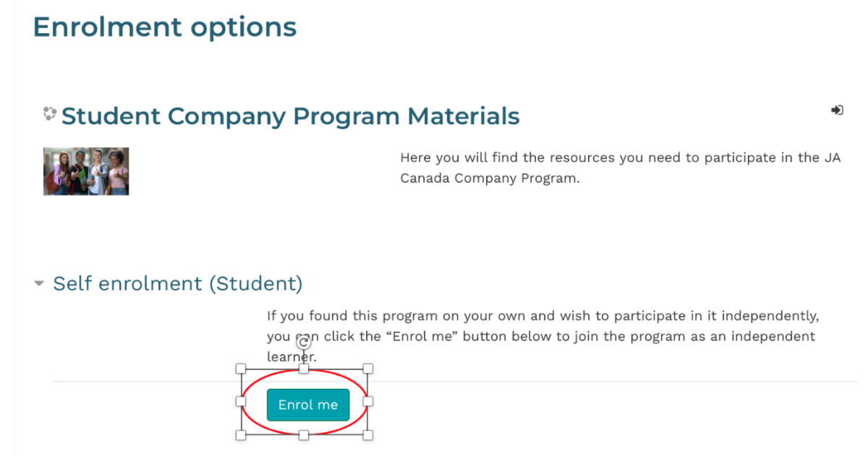Click the Self enrolment (Student) heading
Viewport: 868px width, 456px height.
point(178,283)
